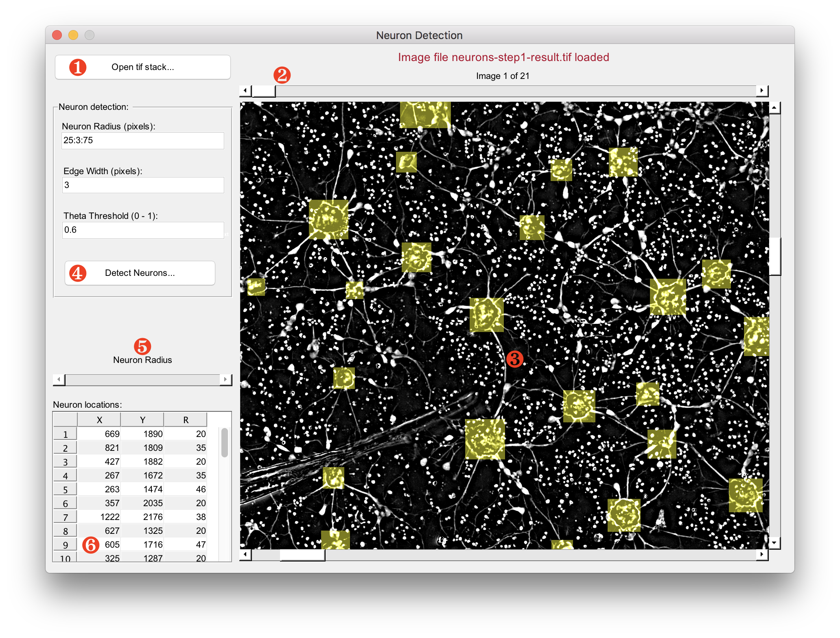Click right arrow of image horizontal scrollbar
This screenshot has width=840, height=638.
click(762, 554)
